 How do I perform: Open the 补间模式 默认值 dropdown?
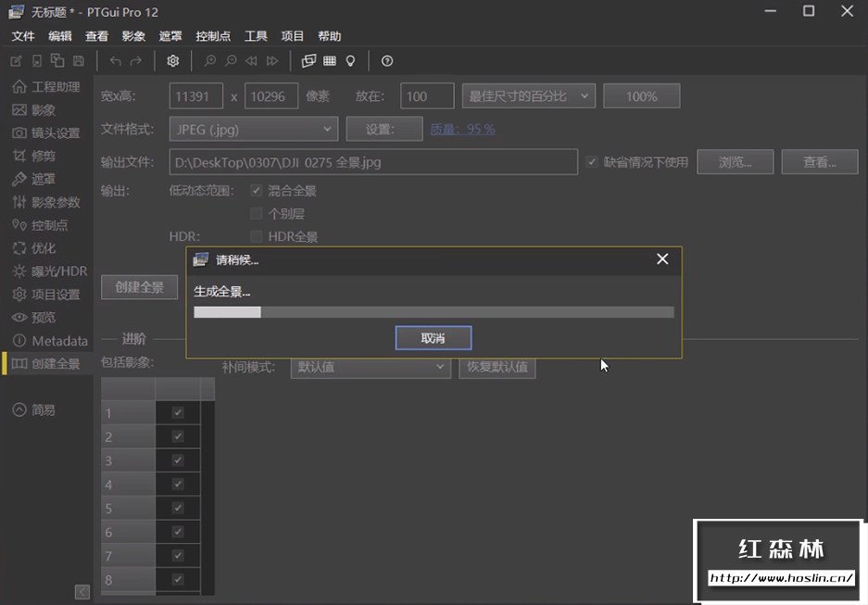371,367
